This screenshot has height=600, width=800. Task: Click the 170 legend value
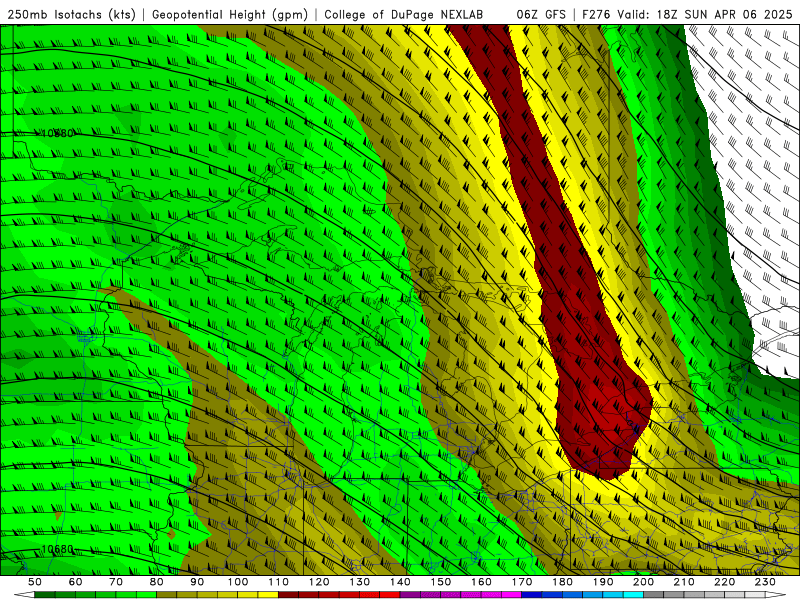pyautogui.click(x=522, y=582)
